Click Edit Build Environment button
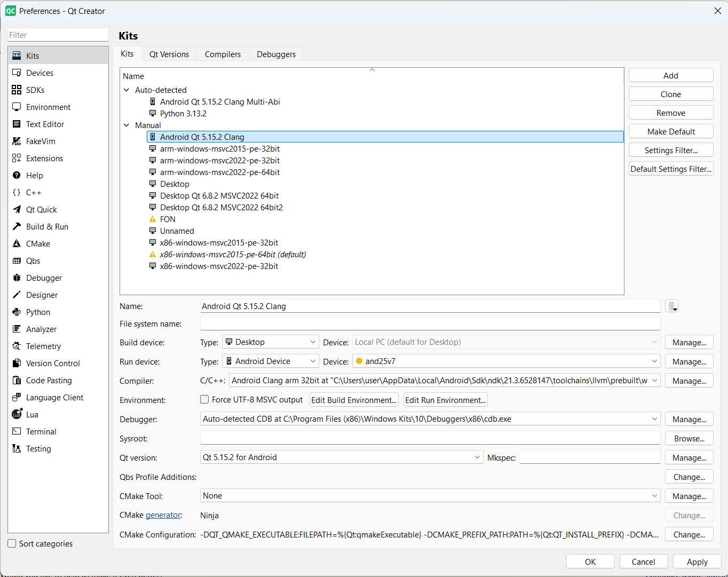Screen dimensions: 728x577 354,400
